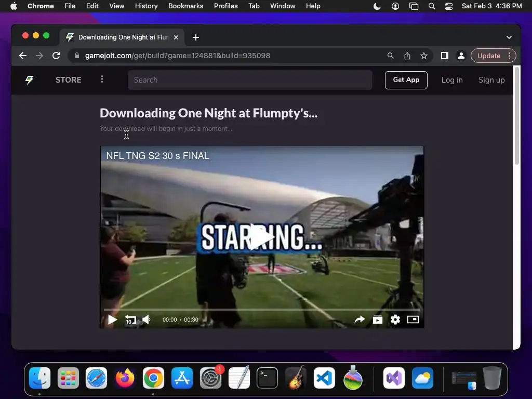The height and width of the screenshot is (399, 532).
Task: Close the Downloading One Night at Flumpty's tab
Action: click(x=176, y=37)
